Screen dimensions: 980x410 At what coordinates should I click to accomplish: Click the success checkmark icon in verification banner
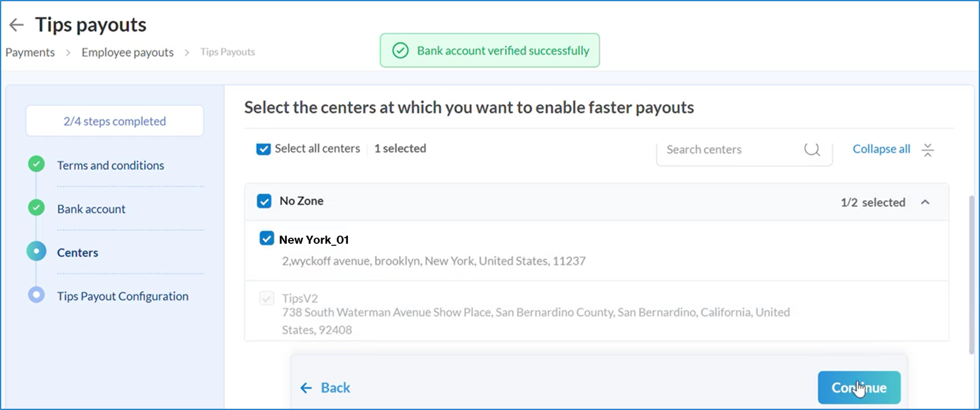[400, 50]
